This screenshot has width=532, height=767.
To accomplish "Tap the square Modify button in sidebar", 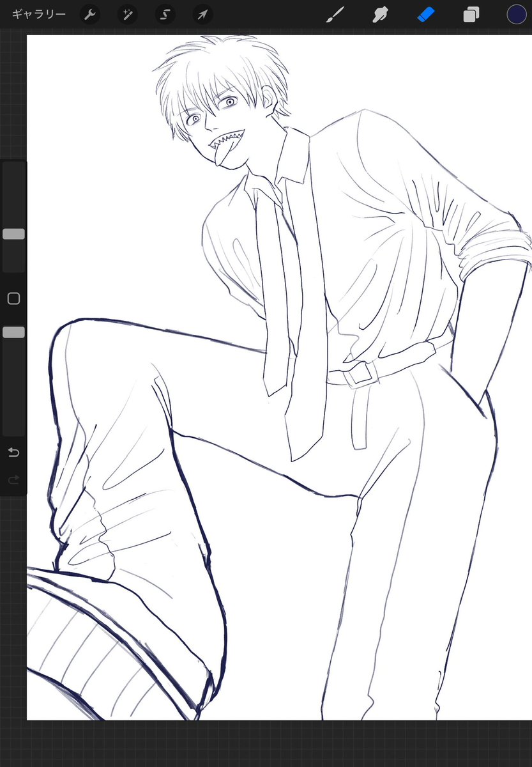I will [13, 298].
